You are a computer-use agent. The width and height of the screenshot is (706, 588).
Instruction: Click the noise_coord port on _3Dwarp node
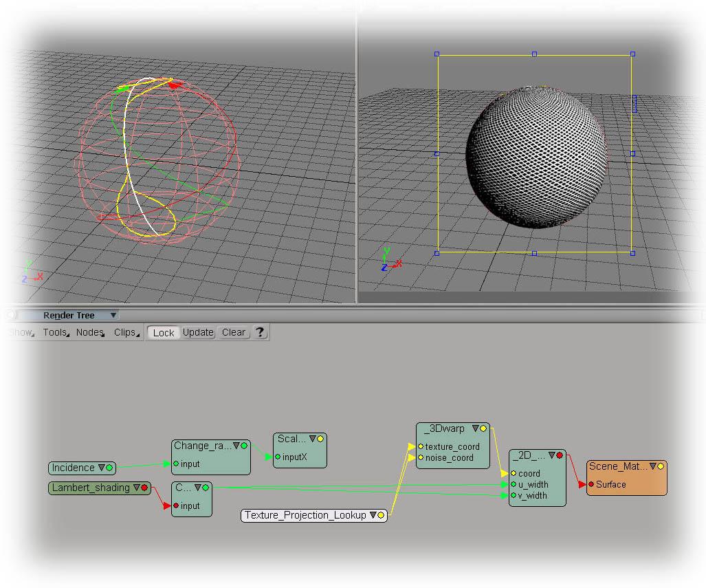[x=420, y=456]
